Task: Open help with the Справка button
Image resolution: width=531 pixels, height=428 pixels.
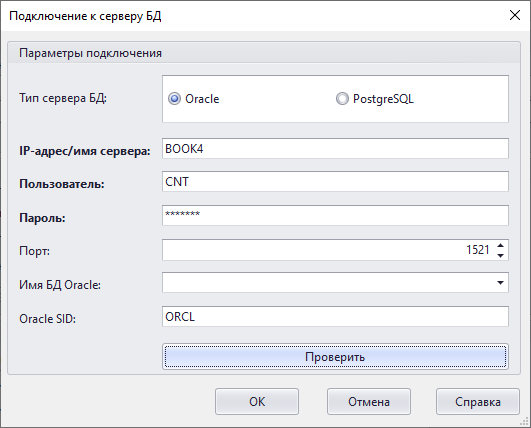Action: (478, 402)
